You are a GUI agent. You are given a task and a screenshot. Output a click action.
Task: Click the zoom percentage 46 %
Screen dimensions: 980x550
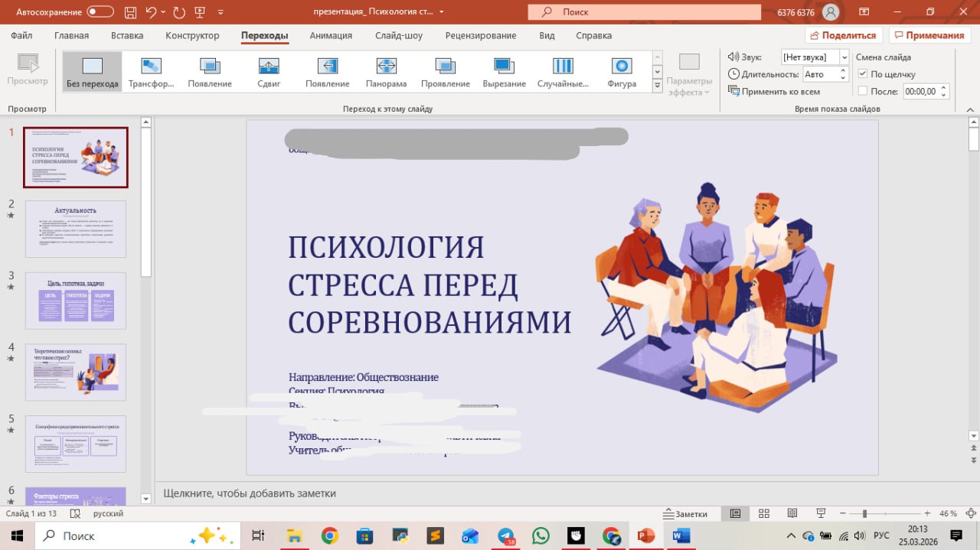(948, 513)
